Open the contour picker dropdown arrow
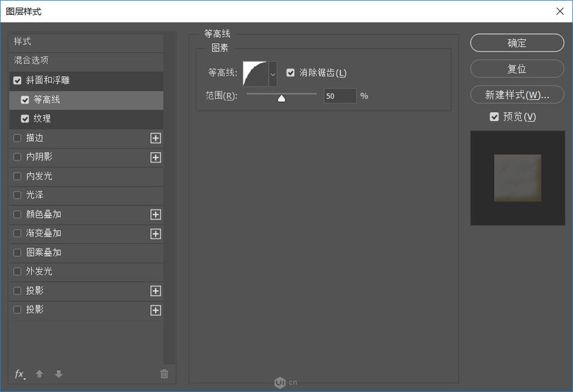This screenshot has height=392, width=573. tap(272, 73)
